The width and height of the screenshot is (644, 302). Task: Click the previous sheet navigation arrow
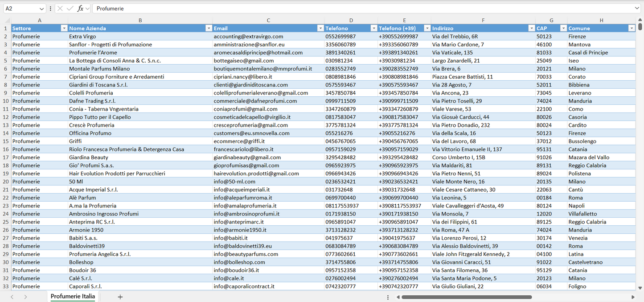[12, 297]
